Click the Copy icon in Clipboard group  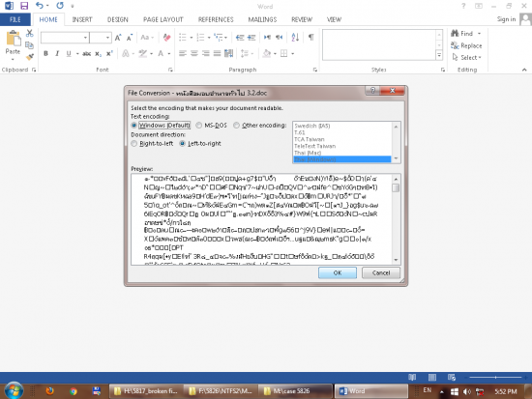(30, 45)
